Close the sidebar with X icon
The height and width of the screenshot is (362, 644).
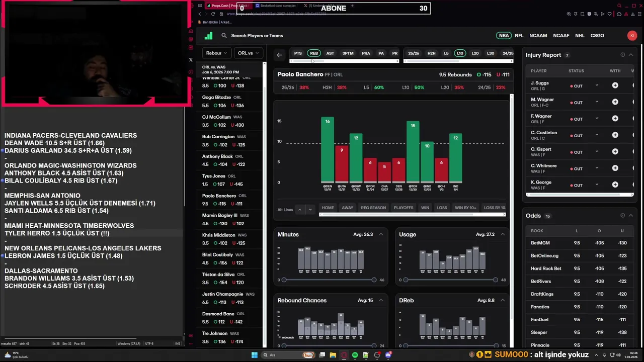[191, 60]
